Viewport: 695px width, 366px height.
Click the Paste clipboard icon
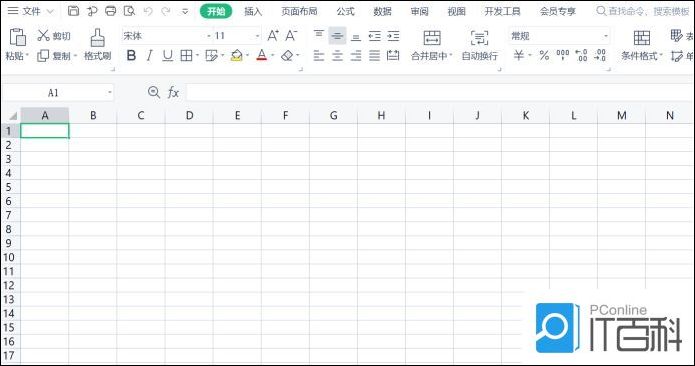(17, 37)
